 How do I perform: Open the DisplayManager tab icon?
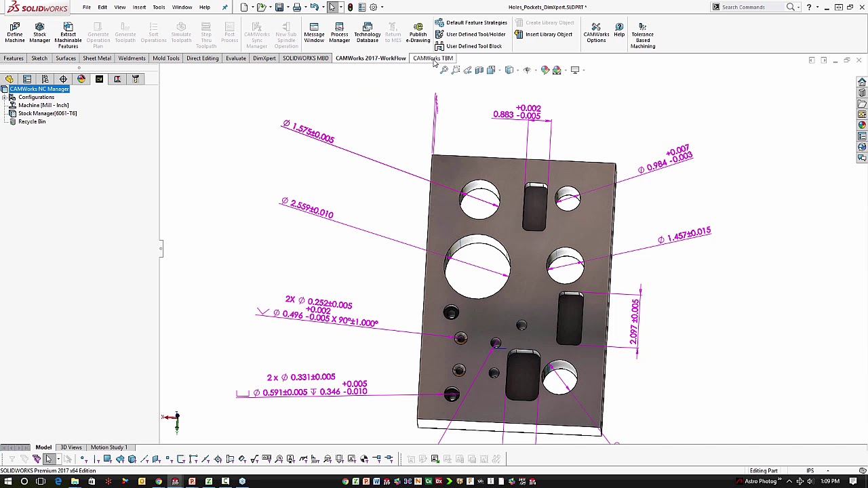pyautogui.click(x=81, y=79)
